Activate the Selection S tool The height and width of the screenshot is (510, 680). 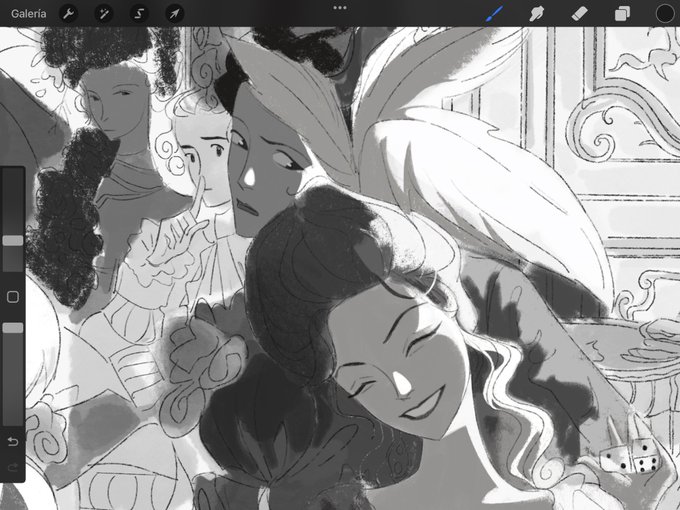point(139,14)
